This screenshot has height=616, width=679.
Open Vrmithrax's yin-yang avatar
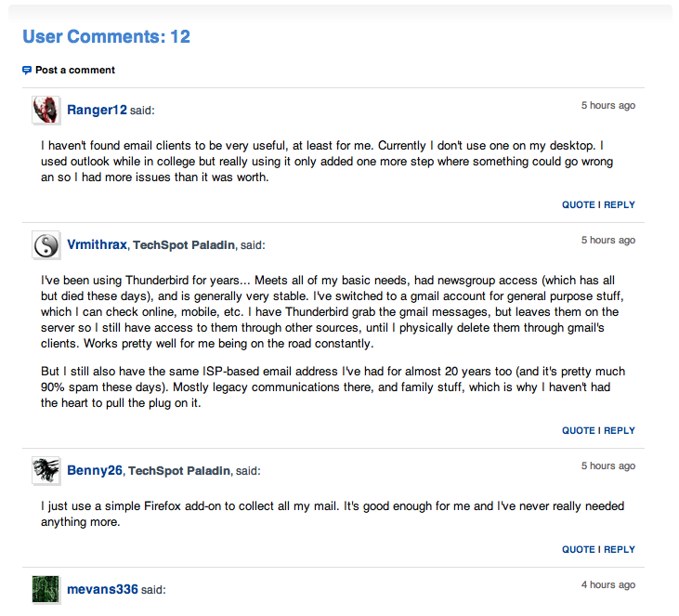pos(46,244)
